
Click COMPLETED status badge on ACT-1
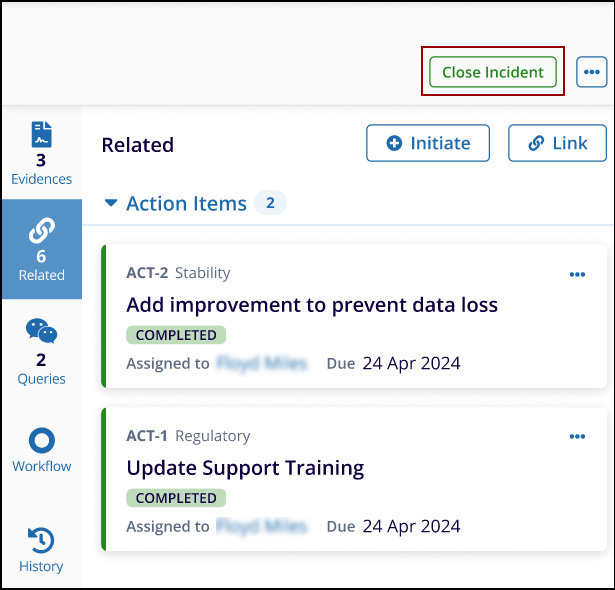[176, 498]
